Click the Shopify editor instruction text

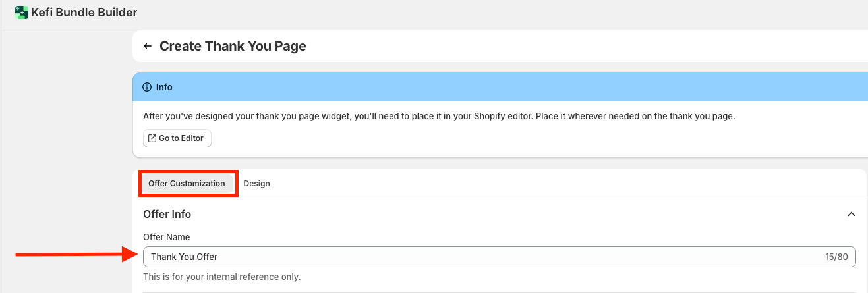click(x=438, y=116)
